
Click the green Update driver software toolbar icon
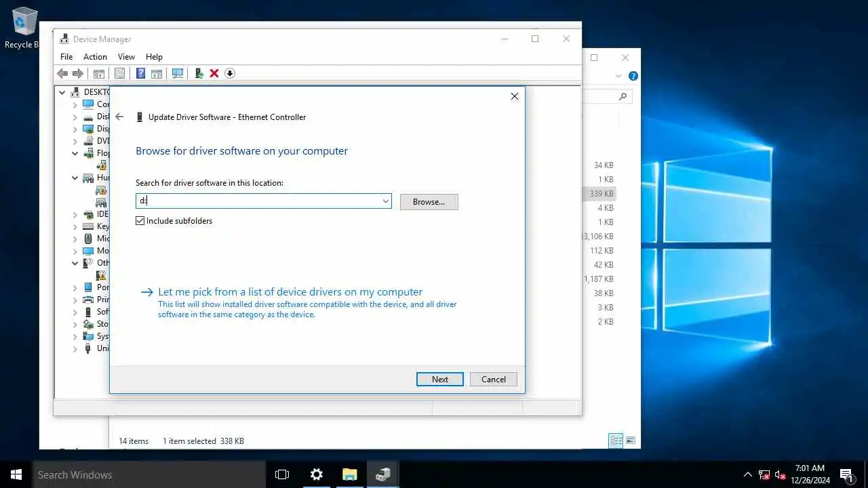coord(199,73)
